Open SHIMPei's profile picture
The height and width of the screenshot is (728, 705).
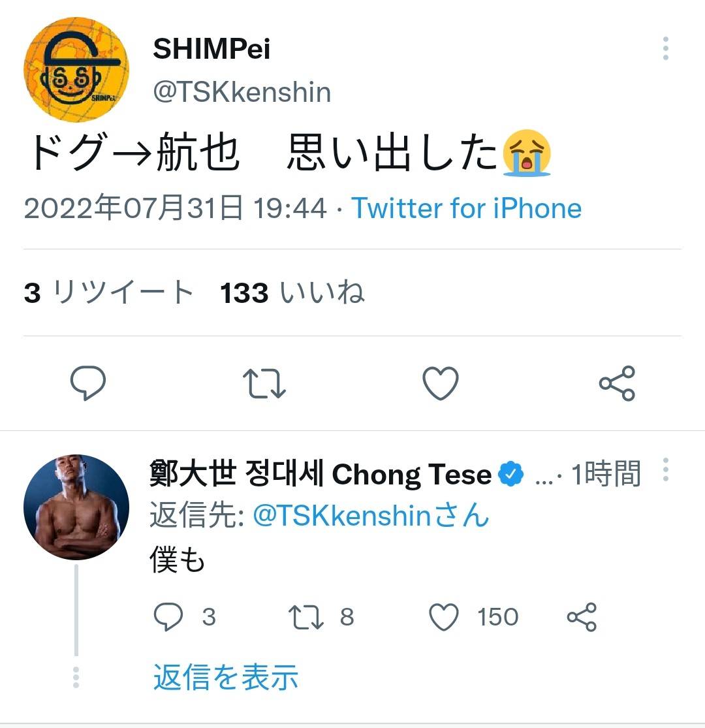coord(76,70)
